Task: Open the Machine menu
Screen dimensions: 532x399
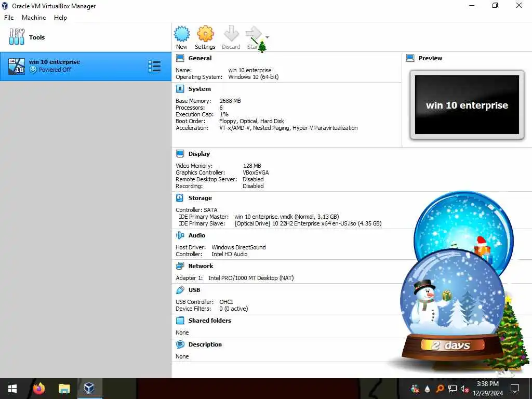Action: click(34, 18)
